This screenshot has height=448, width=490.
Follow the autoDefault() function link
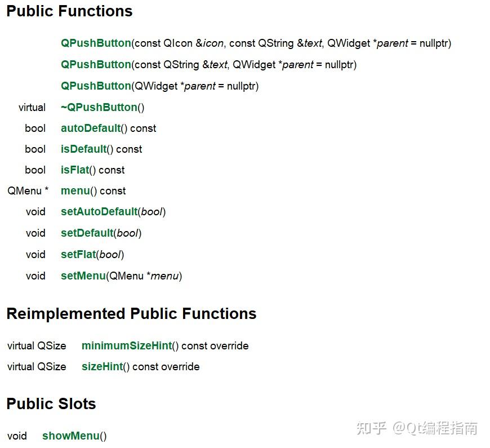pos(91,128)
